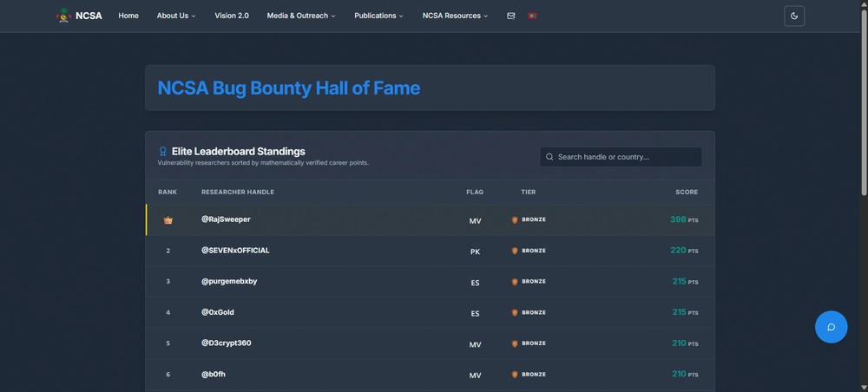Click the bronze shield icon for @b0fh
Viewport: 868px width, 392px height.
click(515, 375)
